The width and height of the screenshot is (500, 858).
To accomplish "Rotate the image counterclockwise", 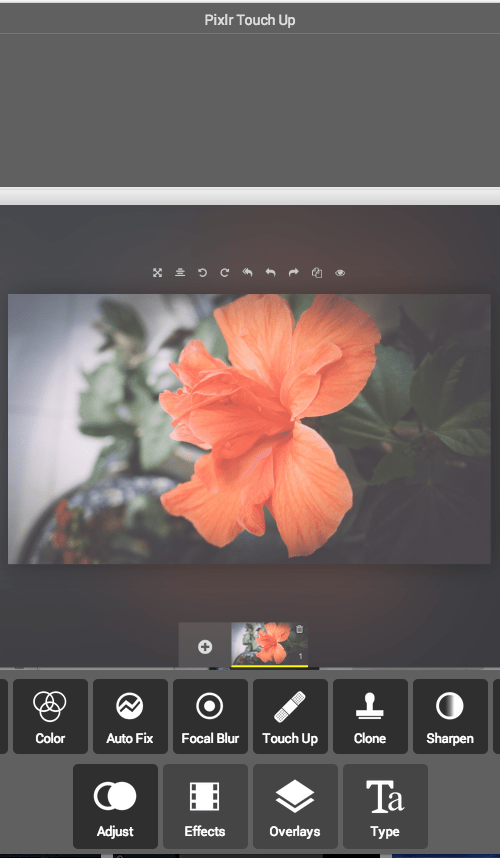I will coord(202,273).
